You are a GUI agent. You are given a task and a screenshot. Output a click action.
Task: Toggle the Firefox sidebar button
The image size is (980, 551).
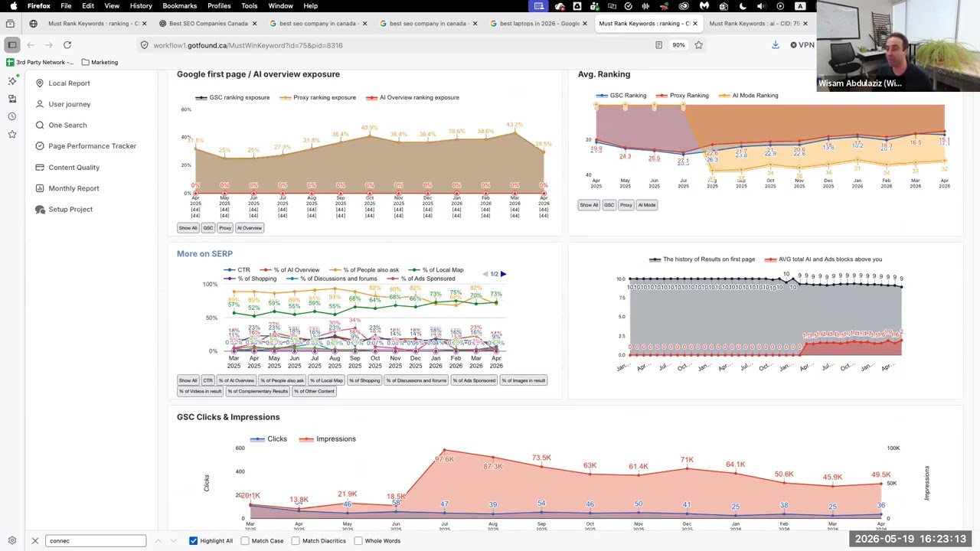pos(12,45)
